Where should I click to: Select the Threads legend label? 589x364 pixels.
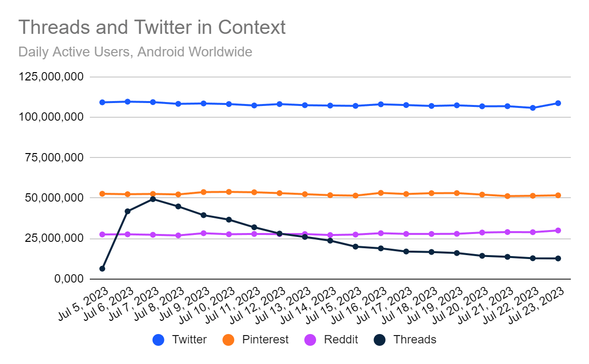click(415, 339)
